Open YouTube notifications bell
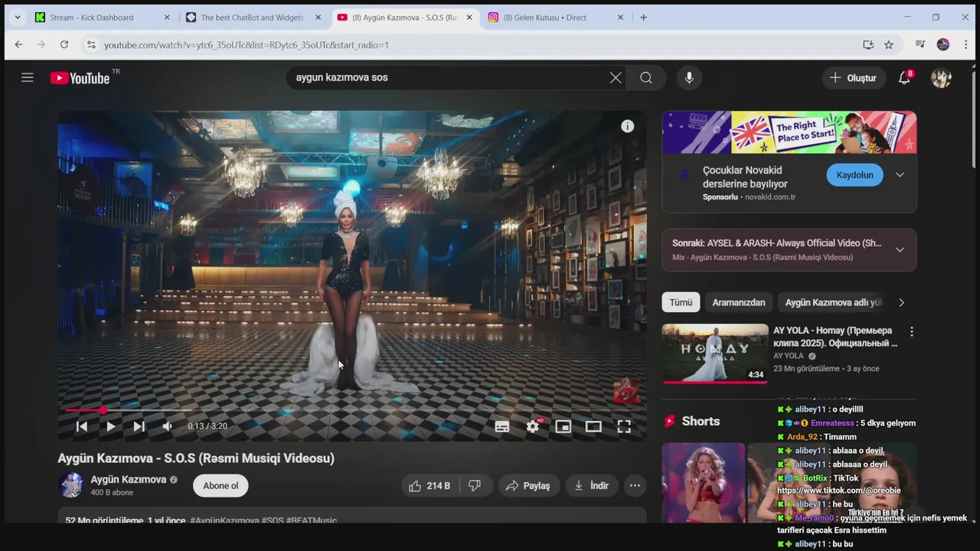 click(x=904, y=77)
